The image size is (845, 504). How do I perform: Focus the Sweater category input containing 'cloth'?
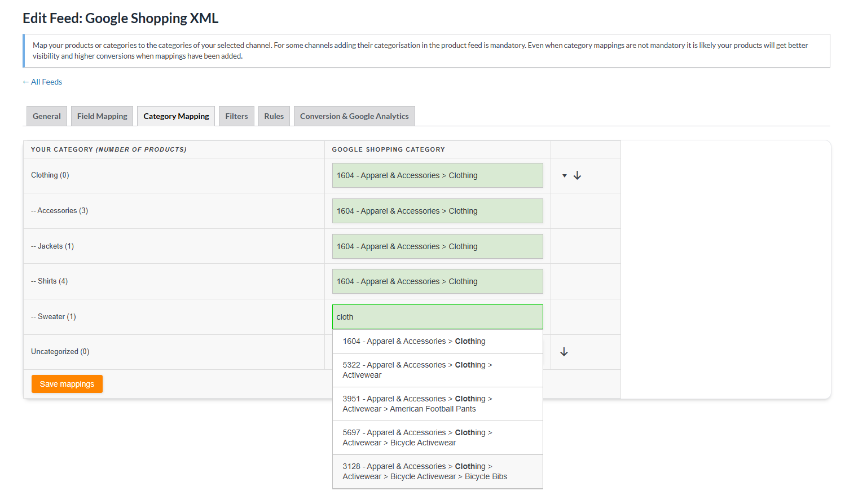pos(437,317)
